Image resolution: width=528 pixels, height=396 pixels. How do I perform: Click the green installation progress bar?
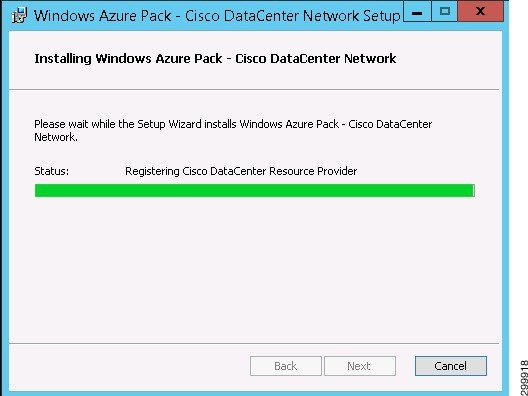[x=255, y=190]
